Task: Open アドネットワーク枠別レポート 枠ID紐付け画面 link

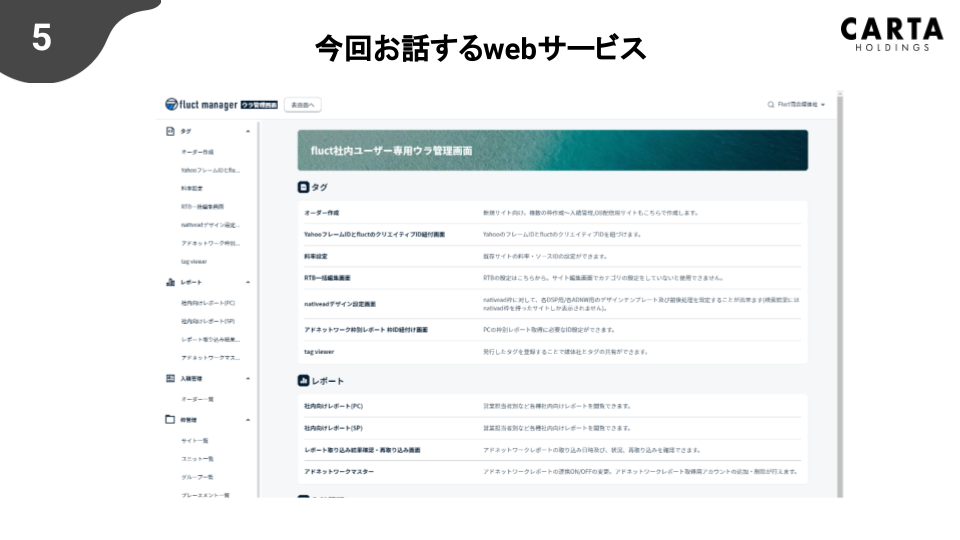Action: coord(366,330)
